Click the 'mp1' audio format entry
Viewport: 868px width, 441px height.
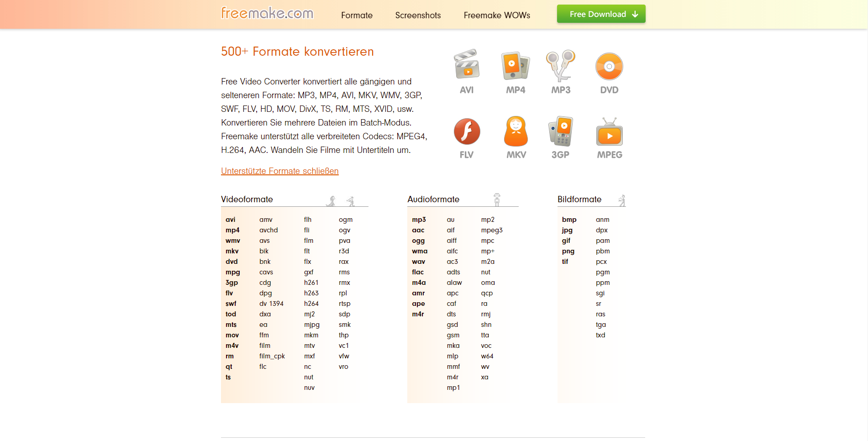click(x=453, y=388)
